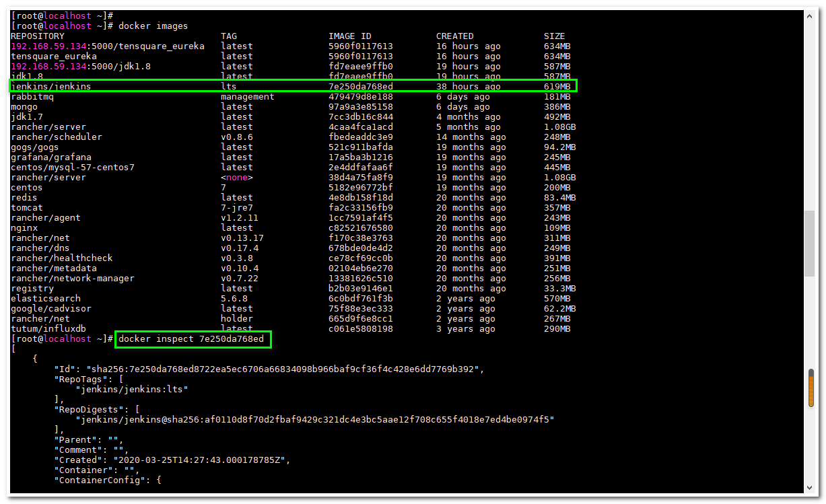Click the v0.8.6 tag
The image size is (826, 504).
pyautogui.click(x=237, y=137)
